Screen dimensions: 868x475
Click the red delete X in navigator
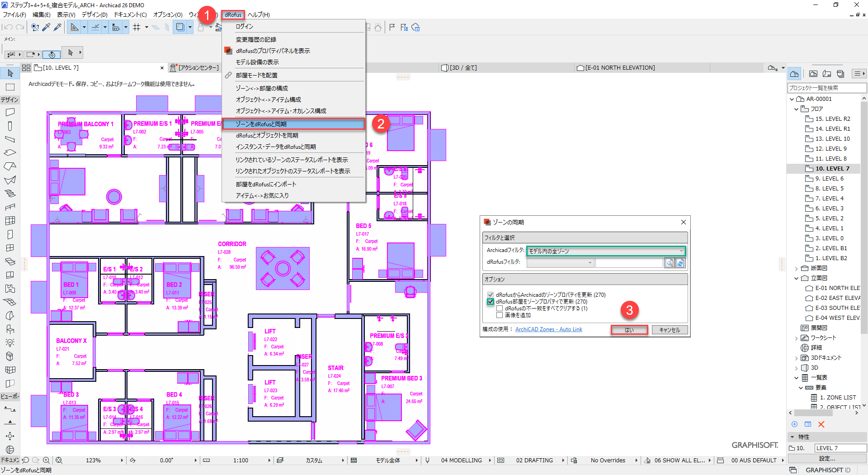tap(821, 424)
